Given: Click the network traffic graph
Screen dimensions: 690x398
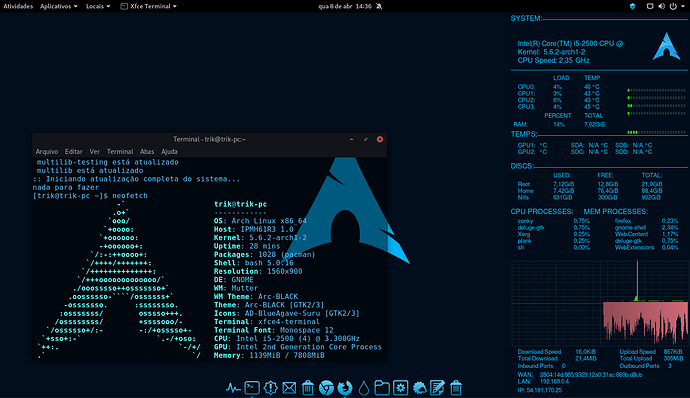Looking at the screenshot, I should (599, 303).
